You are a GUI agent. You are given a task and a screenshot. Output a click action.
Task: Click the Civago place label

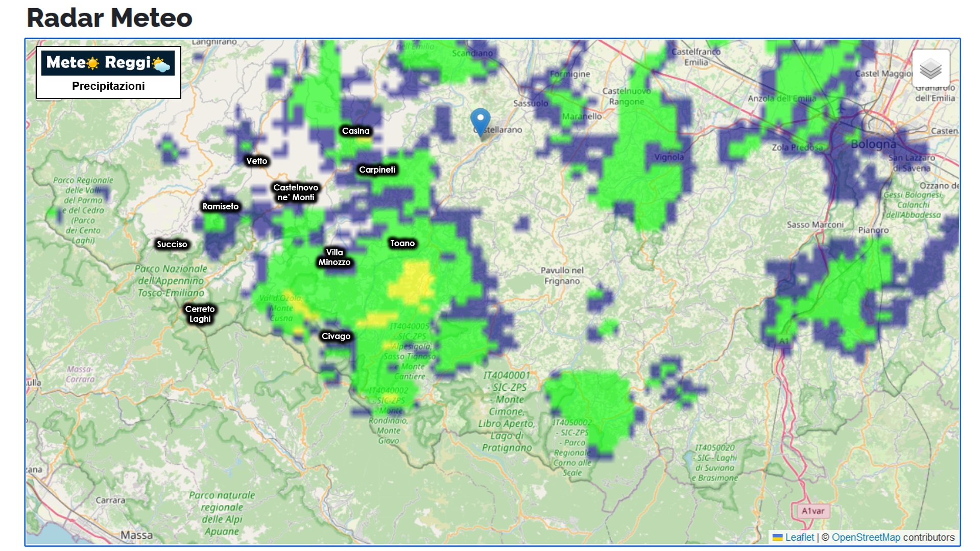tap(336, 336)
